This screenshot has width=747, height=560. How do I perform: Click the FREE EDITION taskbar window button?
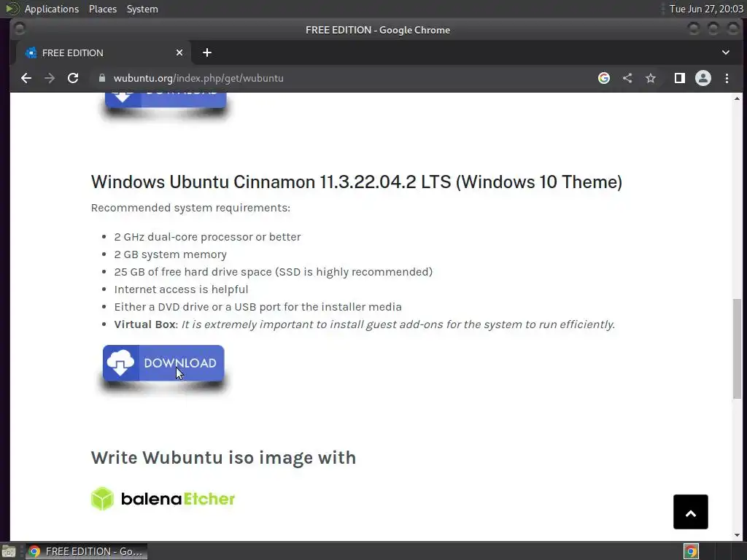coord(86,551)
